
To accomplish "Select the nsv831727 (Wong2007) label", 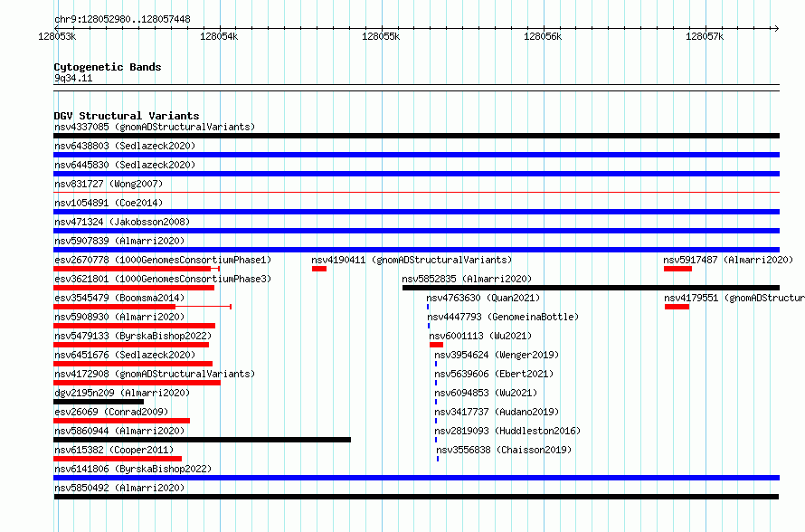I will 109,184.
